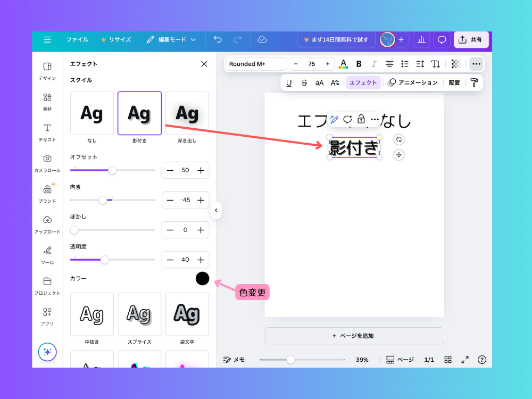Click the transparency checkerboard icon

(455, 64)
